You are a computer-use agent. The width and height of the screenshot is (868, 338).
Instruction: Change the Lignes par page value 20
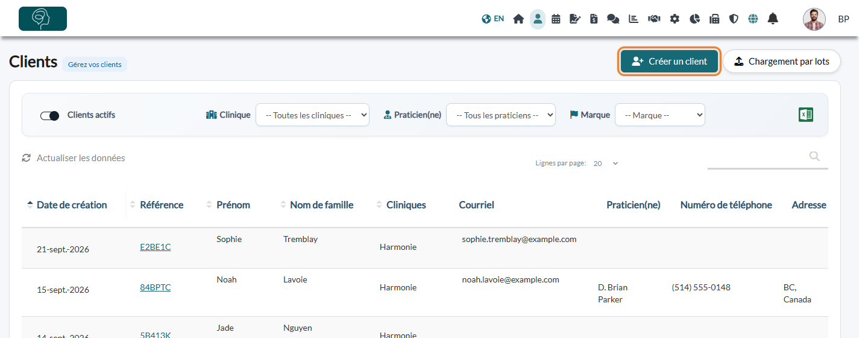point(606,163)
